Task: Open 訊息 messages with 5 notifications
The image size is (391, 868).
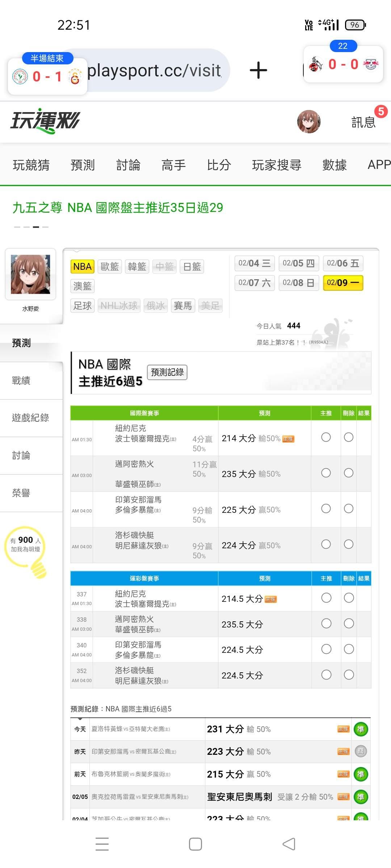Action: click(364, 122)
